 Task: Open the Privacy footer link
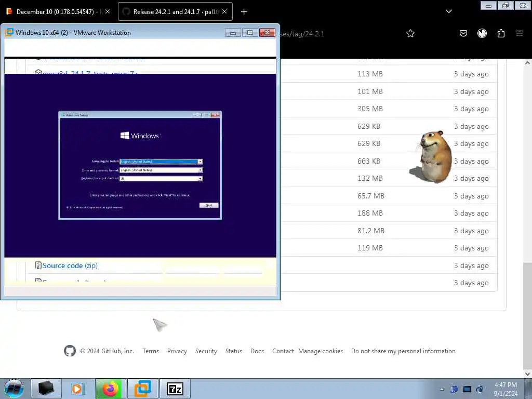pyautogui.click(x=177, y=351)
